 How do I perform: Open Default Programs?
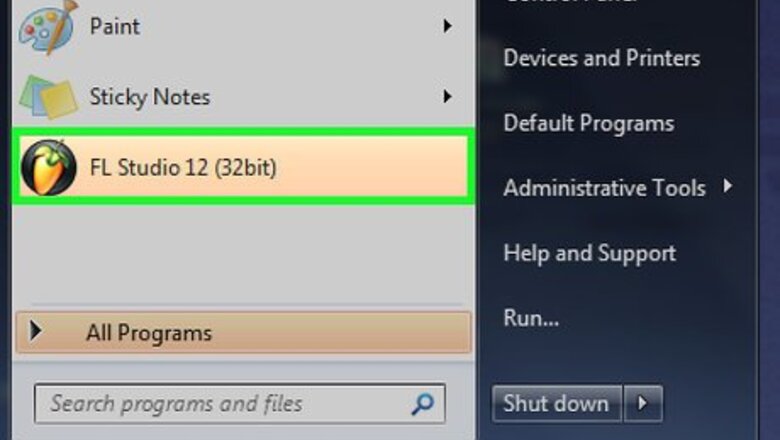[588, 123]
